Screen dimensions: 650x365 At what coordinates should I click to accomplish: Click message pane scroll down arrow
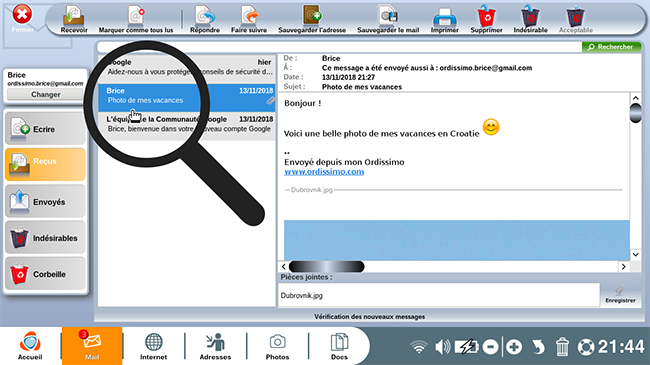(635, 254)
